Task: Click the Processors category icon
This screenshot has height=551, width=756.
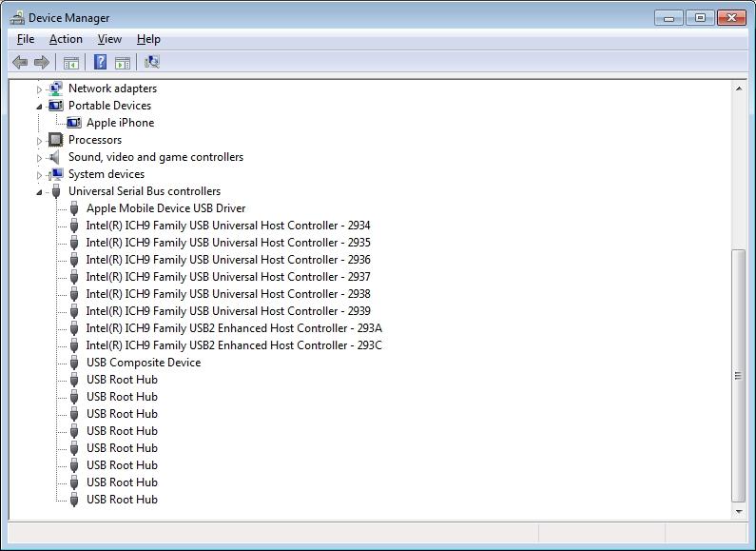Action: coord(56,140)
